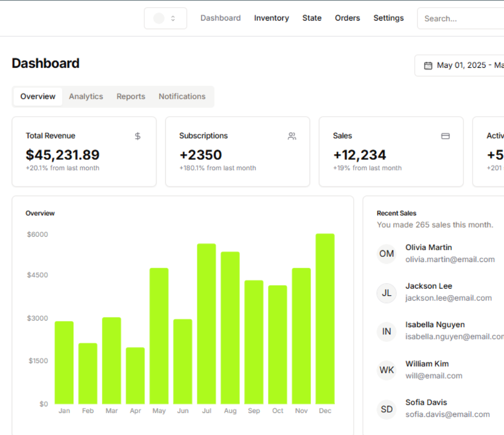Screen dimensions: 504x435
Task: Click the Sales card title
Action: [342, 136]
